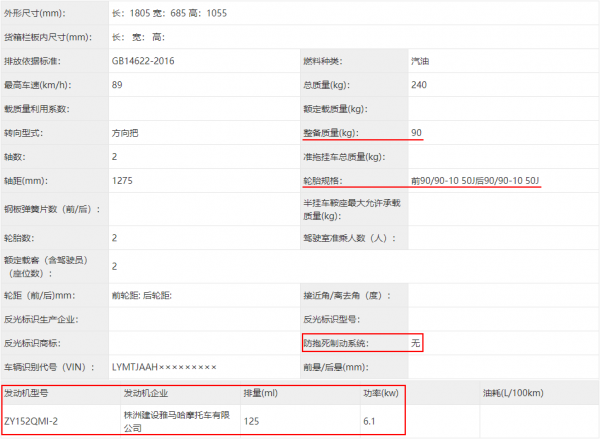Select tire spec 前90/90-10 50J后90/90-10 50J

(475, 181)
